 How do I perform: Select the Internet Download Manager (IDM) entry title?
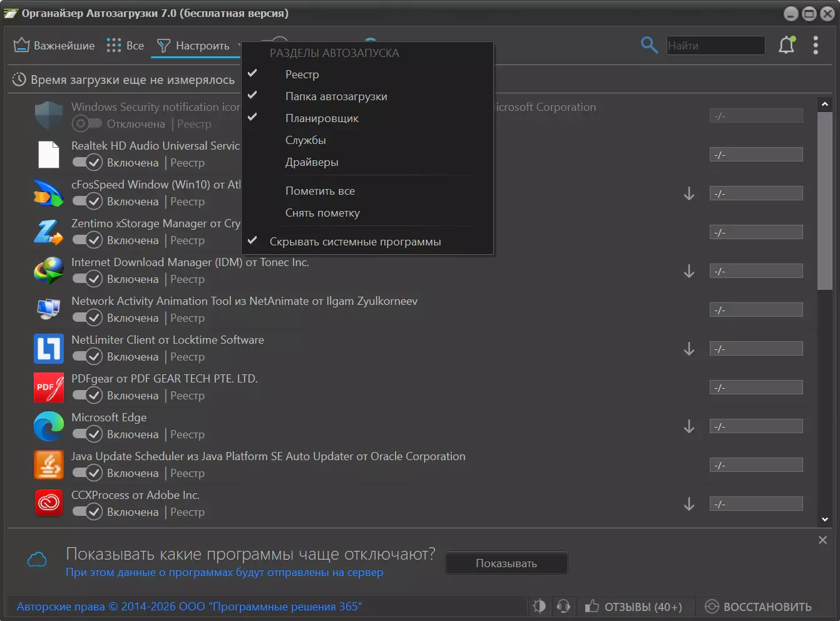[190, 262]
